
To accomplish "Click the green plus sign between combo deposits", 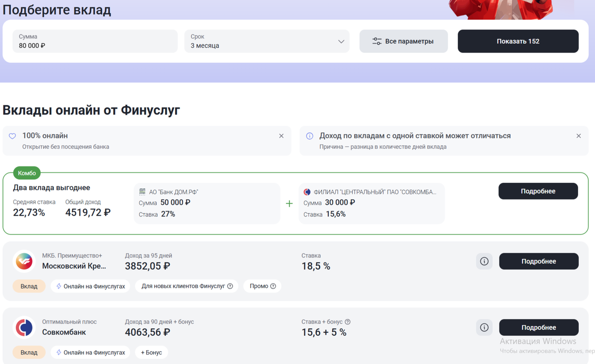I will [289, 204].
